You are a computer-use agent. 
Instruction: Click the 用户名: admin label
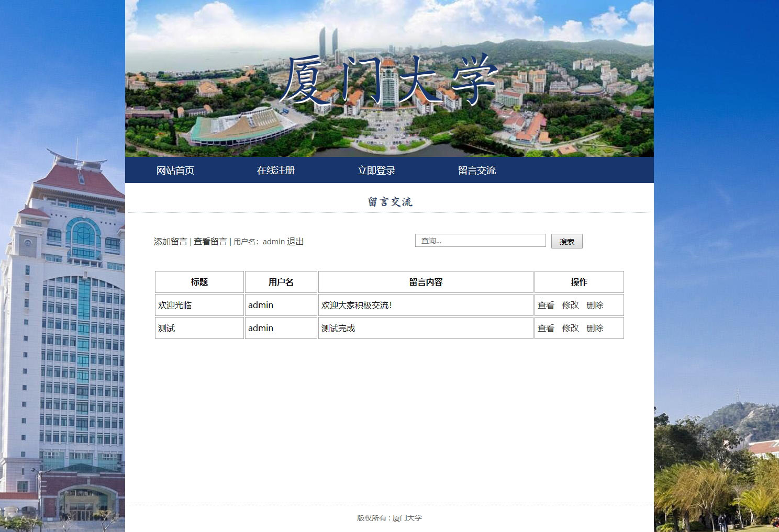point(259,242)
